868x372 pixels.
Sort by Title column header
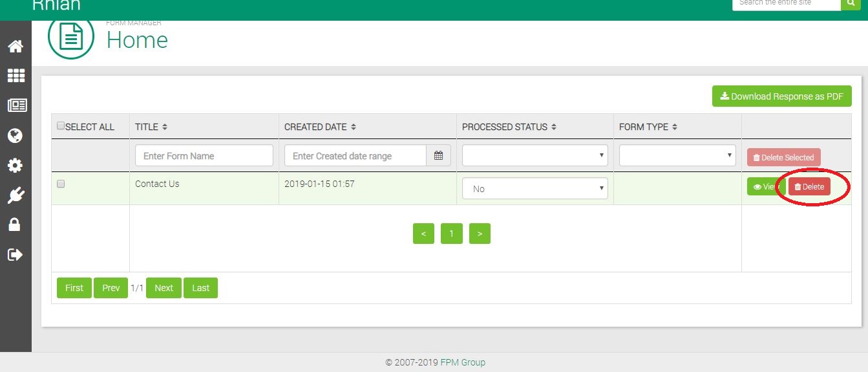[151, 127]
